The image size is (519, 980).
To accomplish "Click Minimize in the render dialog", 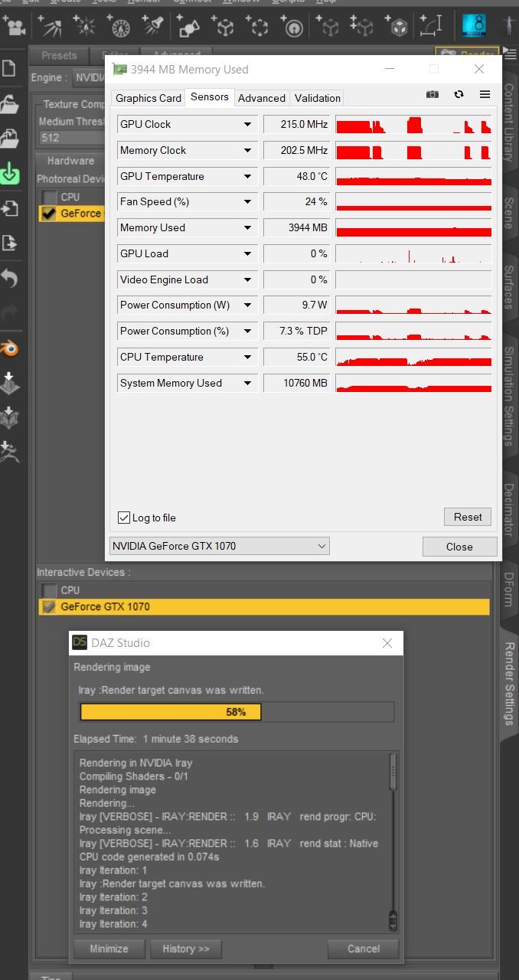I will click(x=109, y=949).
